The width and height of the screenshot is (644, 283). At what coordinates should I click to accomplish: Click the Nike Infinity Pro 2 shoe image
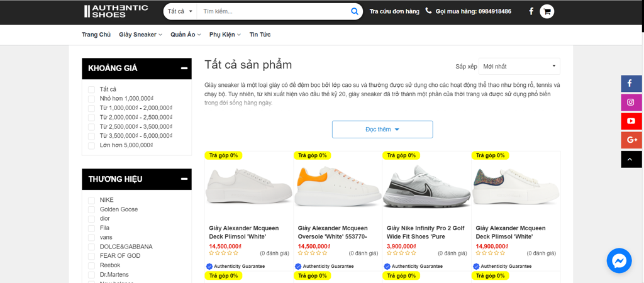click(426, 187)
